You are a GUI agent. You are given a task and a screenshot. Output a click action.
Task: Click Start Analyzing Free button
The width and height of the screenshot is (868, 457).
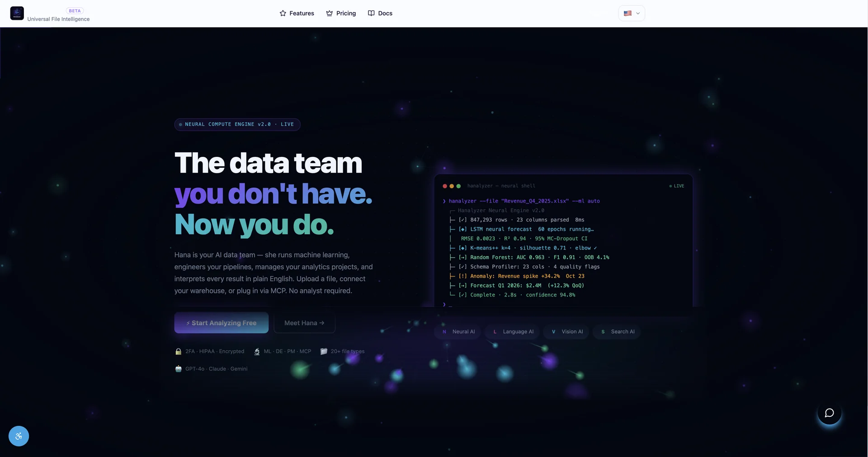(222, 323)
